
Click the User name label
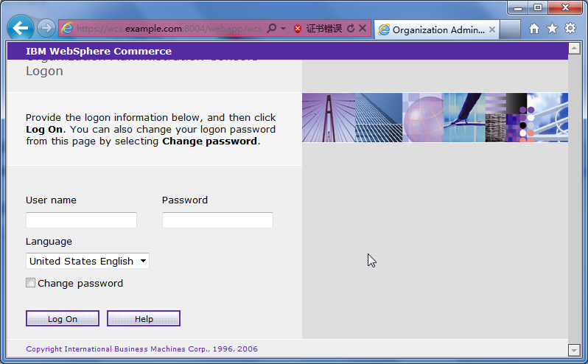(51, 200)
